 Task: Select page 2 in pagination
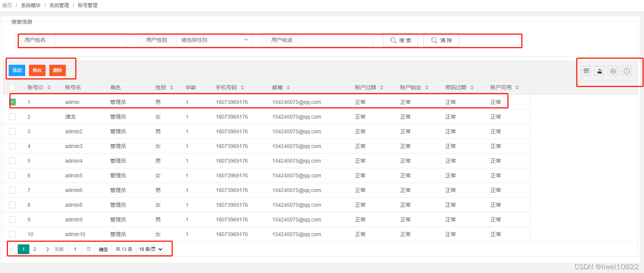click(x=35, y=249)
